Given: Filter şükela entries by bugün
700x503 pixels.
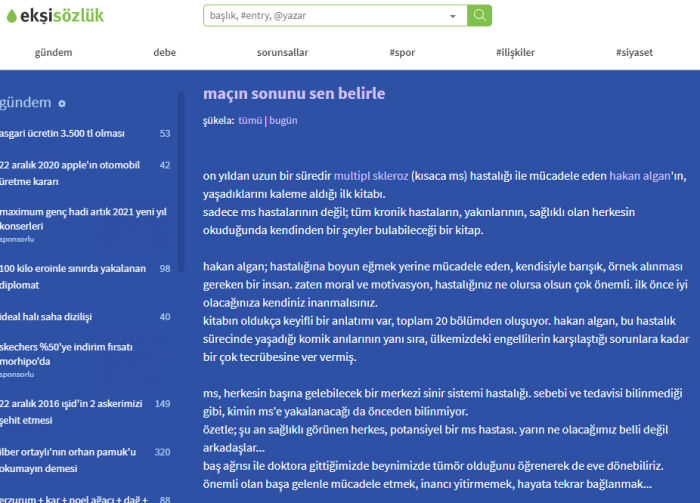Looking at the screenshot, I should click(x=283, y=120).
